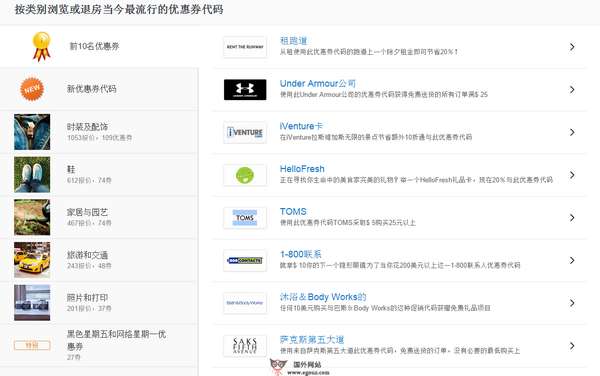Click the 时装及配饰 offer count text
This screenshot has width=600, height=376.
[99, 138]
